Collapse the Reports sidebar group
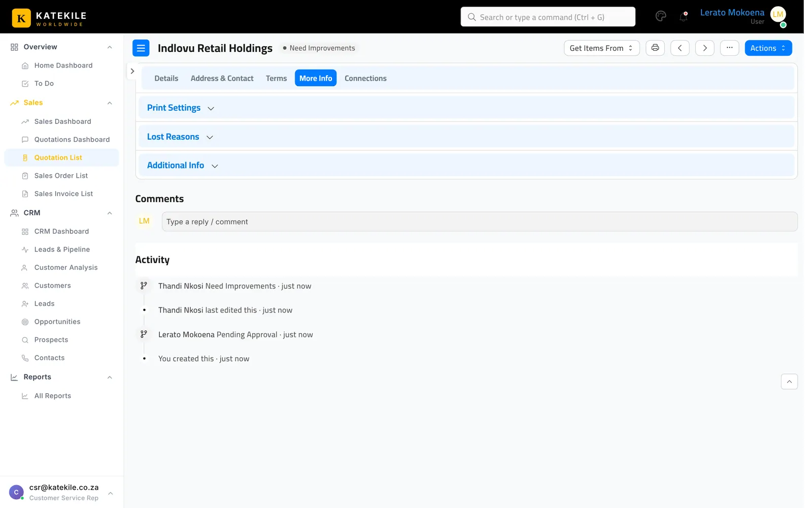812x508 pixels. pos(110,377)
